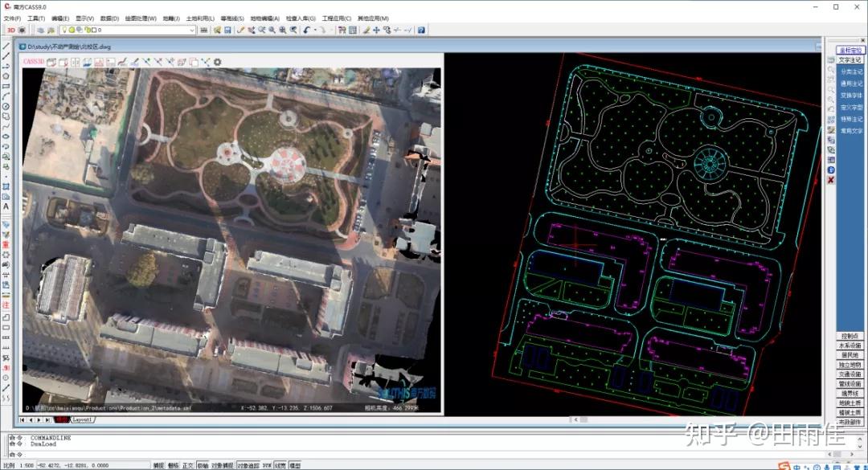Image resolution: width=868 pixels, height=470 pixels.
Task: Expand the 文字注记 category in the right panel
Action: (850, 61)
